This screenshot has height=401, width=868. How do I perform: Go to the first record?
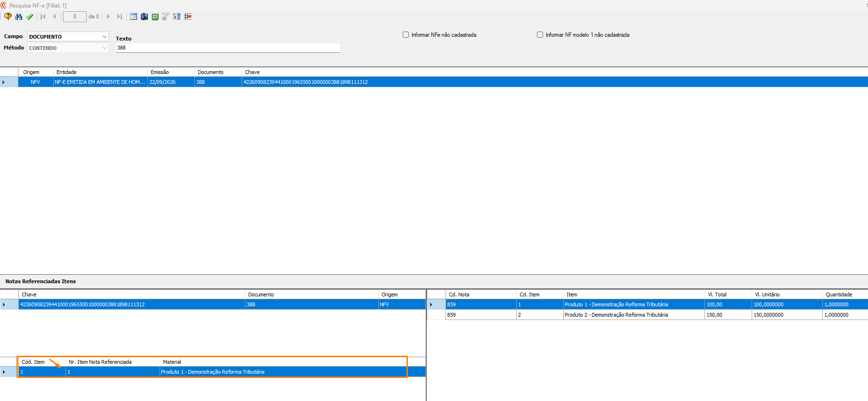tap(43, 16)
